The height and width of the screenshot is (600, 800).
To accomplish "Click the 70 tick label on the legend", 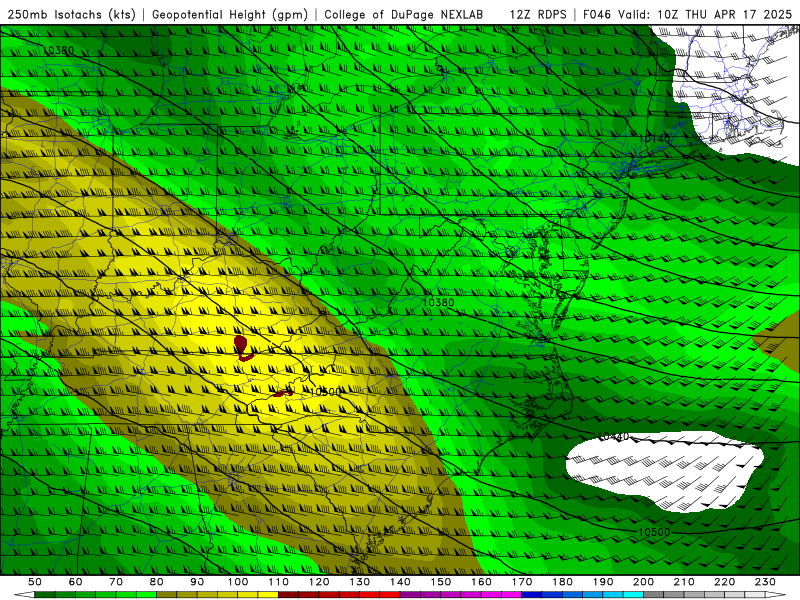I will 116,582.
